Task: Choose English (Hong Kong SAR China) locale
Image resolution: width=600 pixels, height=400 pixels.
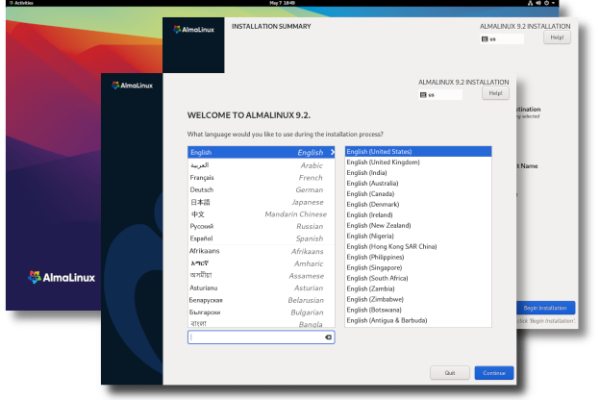Action: [418, 247]
